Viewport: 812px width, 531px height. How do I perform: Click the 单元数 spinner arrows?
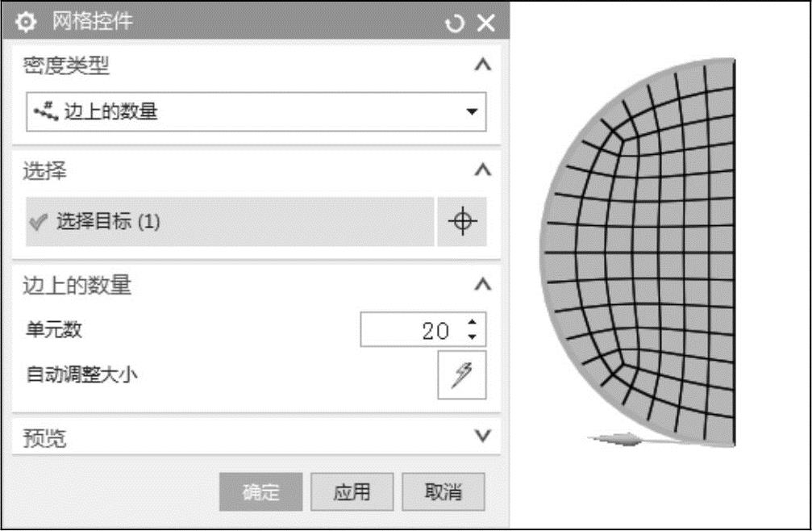coord(473,330)
